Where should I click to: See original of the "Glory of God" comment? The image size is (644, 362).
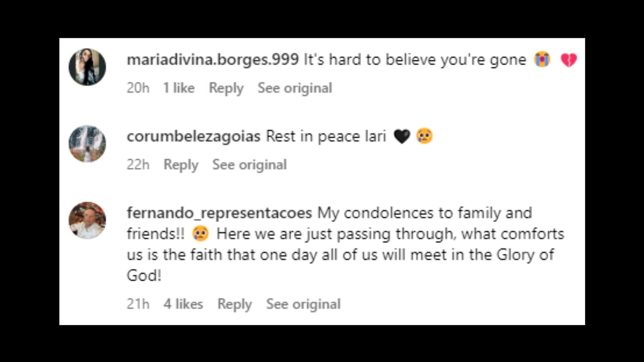tap(303, 304)
